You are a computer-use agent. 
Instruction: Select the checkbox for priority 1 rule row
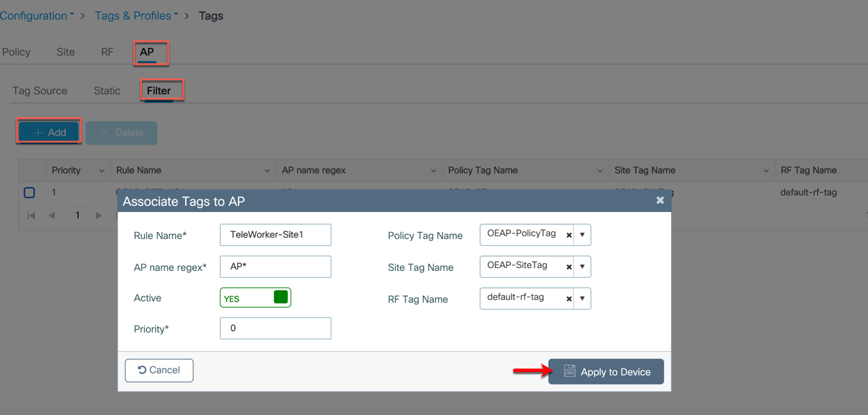pos(29,192)
